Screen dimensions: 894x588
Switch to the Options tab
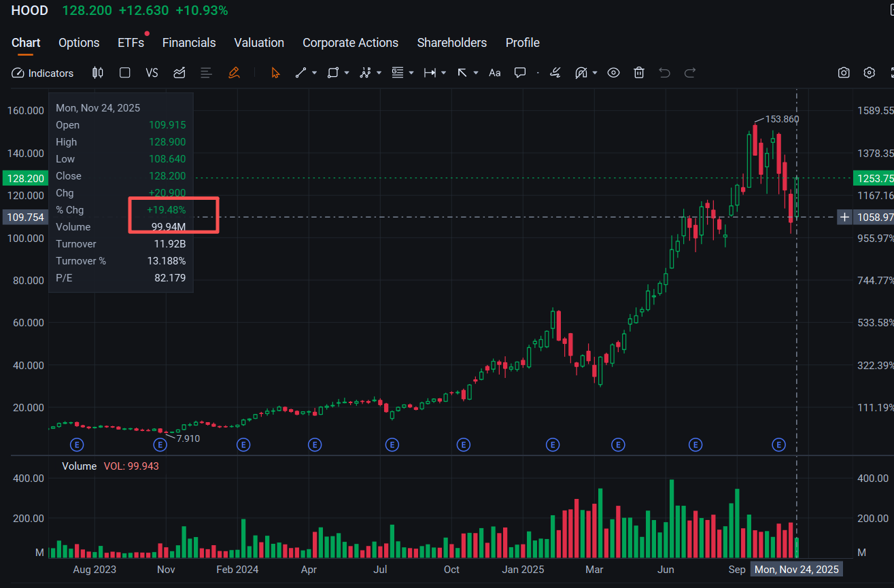pyautogui.click(x=79, y=43)
